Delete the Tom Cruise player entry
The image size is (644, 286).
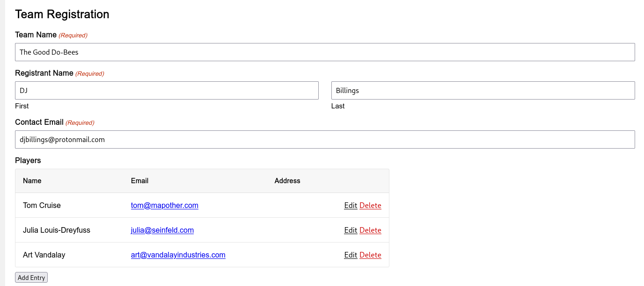tap(370, 205)
